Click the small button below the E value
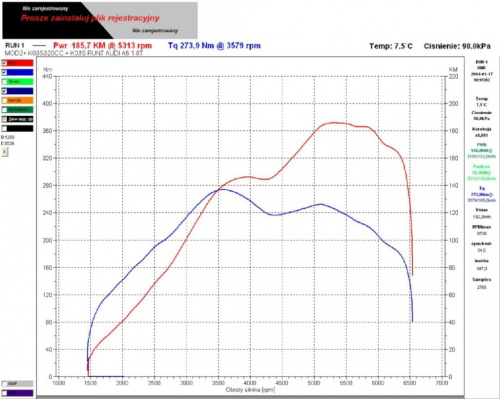This screenshot has width=500, height=399. tap(4, 152)
